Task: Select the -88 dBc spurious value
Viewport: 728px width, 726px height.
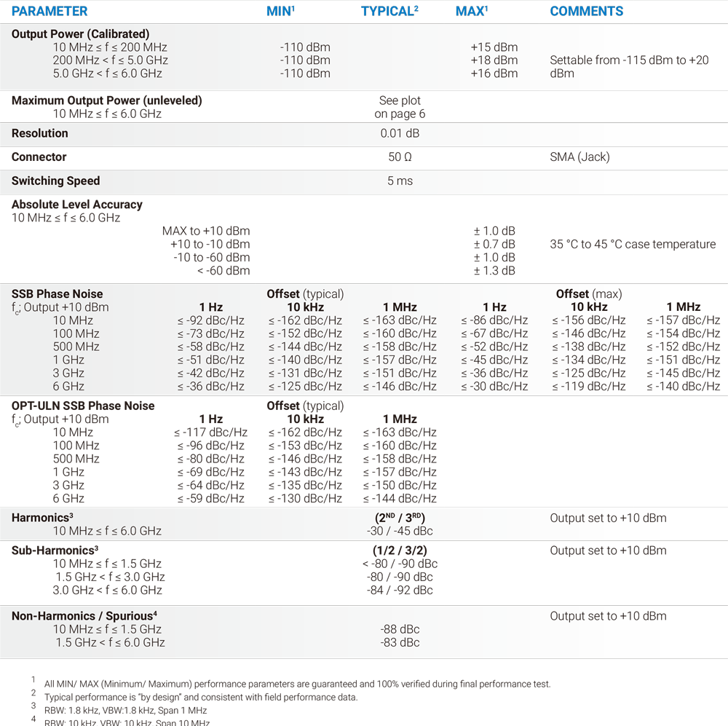Action: pyautogui.click(x=400, y=630)
